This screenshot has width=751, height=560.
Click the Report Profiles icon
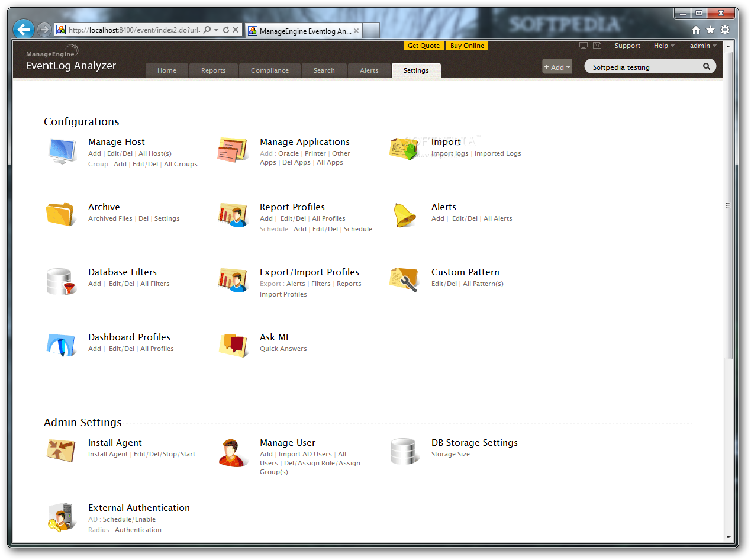click(233, 215)
